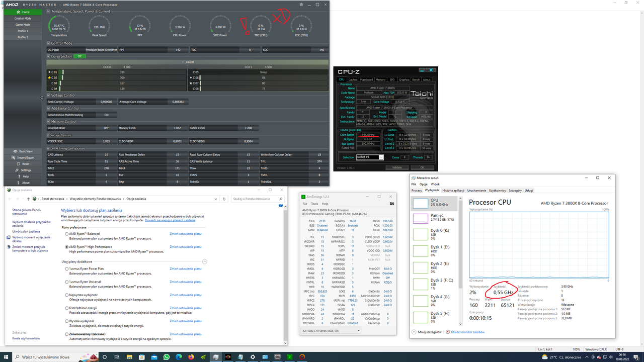
Task: Collapse Temperature, Speed, Power & Current section
Action: click(x=48, y=11)
